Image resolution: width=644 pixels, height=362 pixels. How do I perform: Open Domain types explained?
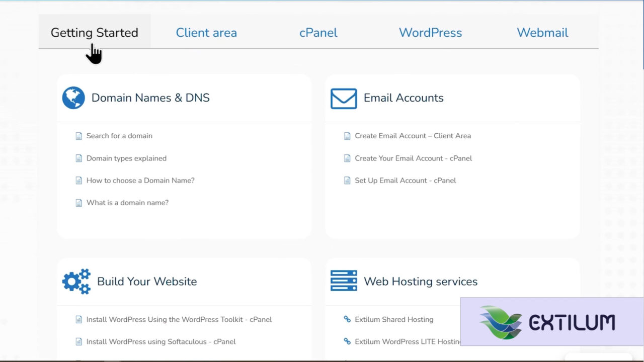(126, 158)
